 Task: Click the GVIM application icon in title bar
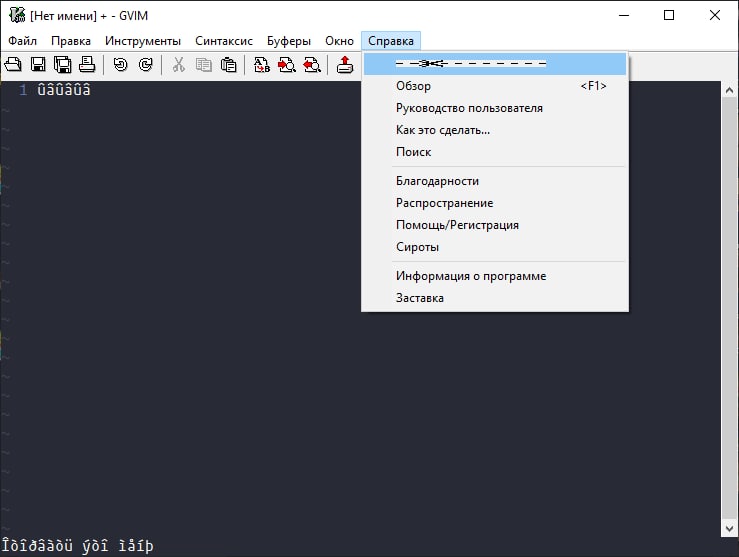coord(17,15)
